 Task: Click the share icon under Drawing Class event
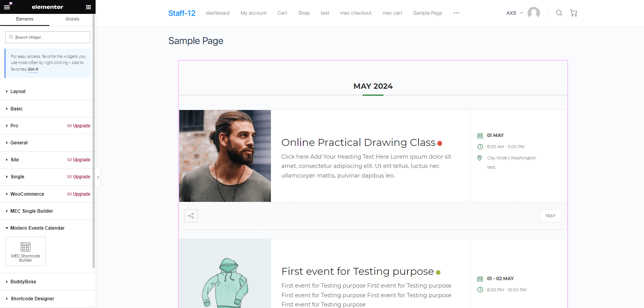coord(191,216)
